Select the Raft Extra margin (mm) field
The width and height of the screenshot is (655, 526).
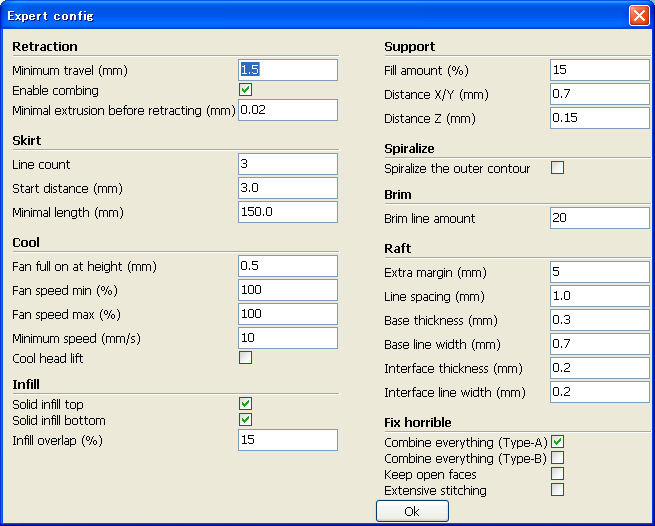(x=600, y=272)
